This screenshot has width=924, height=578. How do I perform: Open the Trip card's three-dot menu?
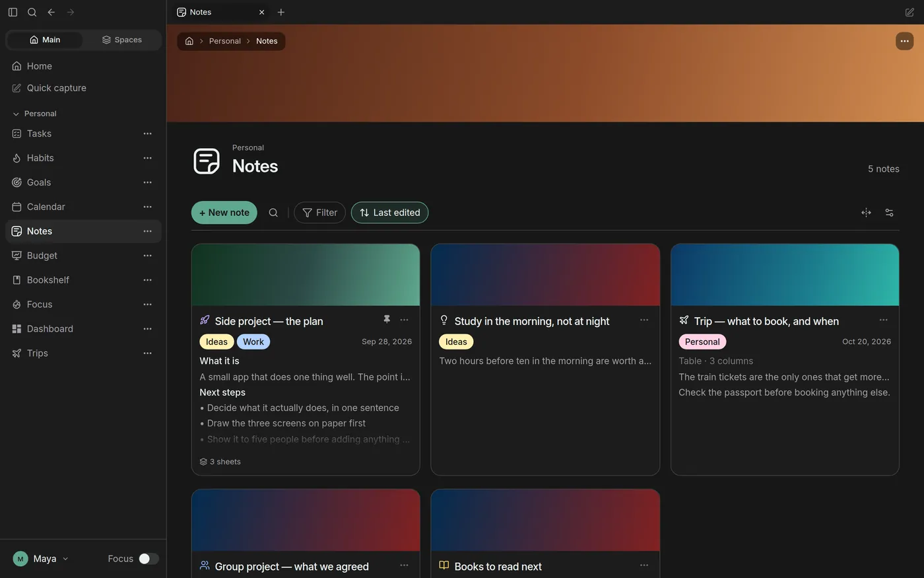click(x=884, y=320)
